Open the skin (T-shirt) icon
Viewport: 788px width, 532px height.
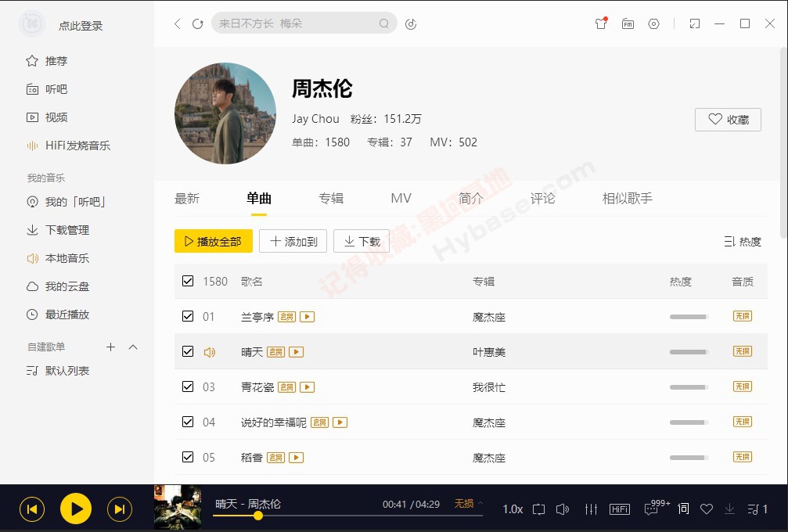pos(601,23)
